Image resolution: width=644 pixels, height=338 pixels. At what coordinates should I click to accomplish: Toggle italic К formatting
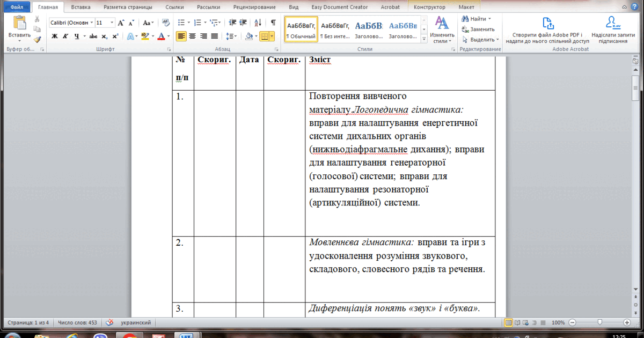click(x=66, y=36)
